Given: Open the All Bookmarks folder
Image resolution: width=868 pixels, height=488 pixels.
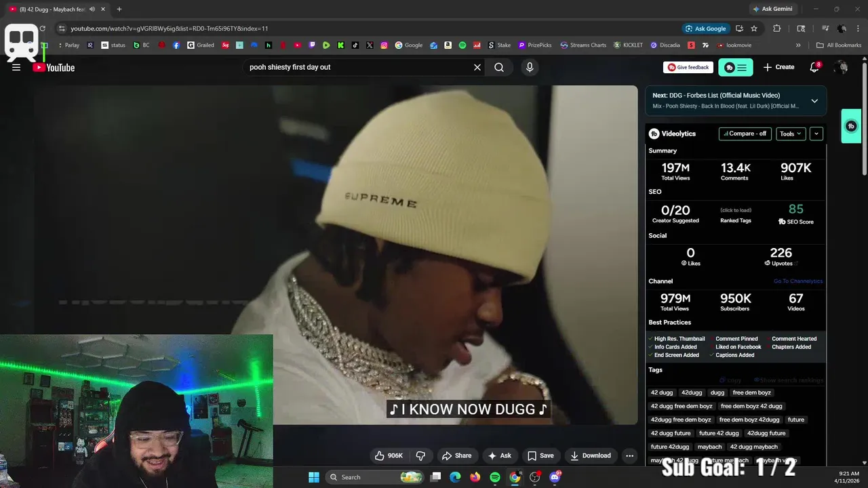Looking at the screenshot, I should pos(839,45).
